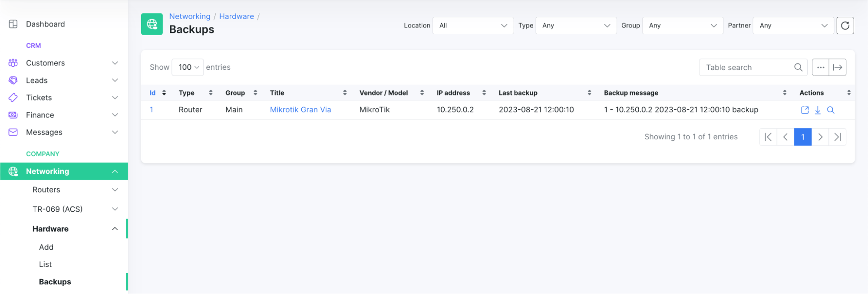The image size is (868, 294).
Task: Open Dashboard from the sidebar
Action: coord(45,24)
